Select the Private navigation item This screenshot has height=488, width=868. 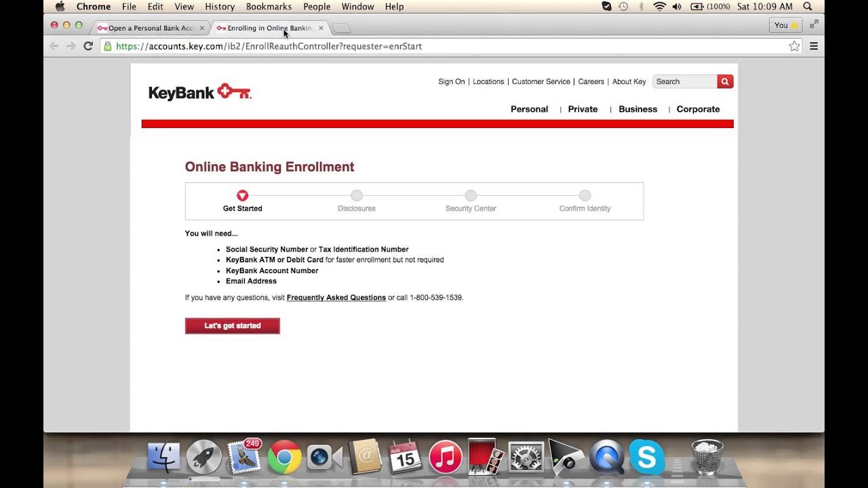coord(583,109)
